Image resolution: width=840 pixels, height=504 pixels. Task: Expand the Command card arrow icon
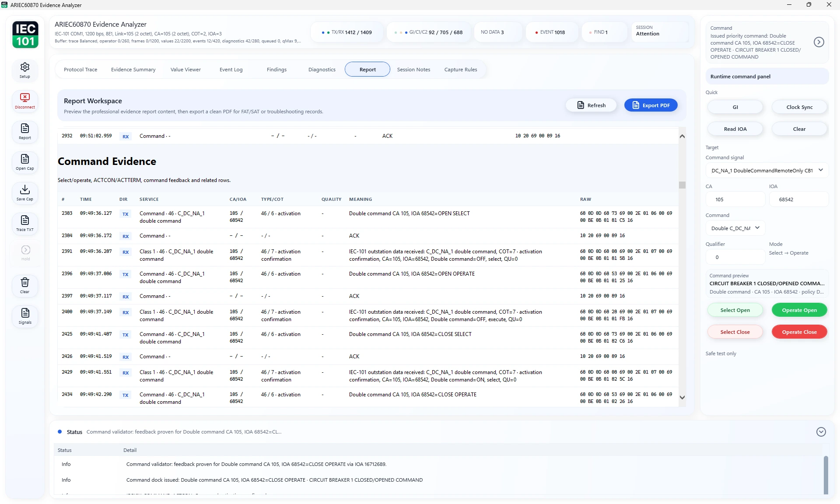819,42
